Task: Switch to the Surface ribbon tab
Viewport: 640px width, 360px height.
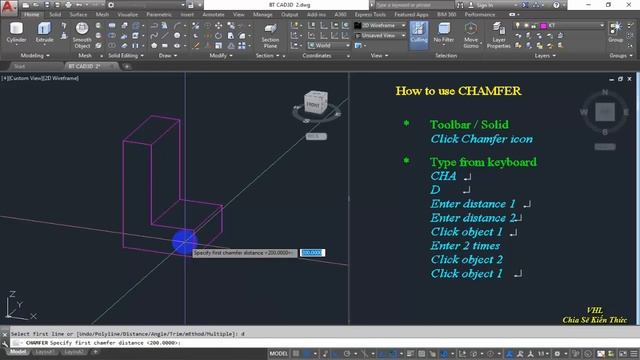Action: 78,15
